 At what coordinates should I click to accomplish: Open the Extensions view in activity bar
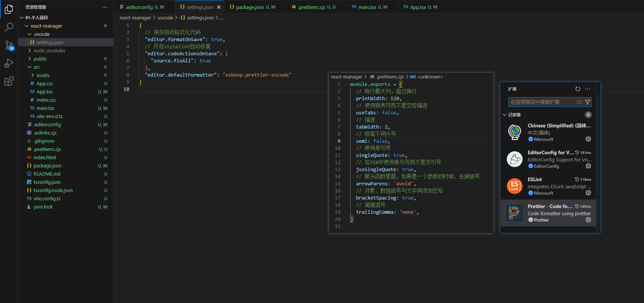(9, 81)
